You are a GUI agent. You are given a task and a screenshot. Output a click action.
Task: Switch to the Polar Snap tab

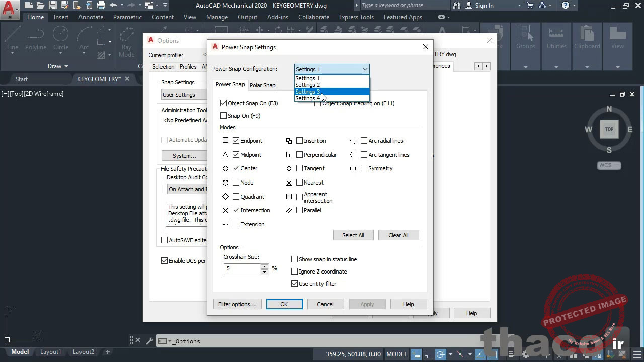click(263, 85)
